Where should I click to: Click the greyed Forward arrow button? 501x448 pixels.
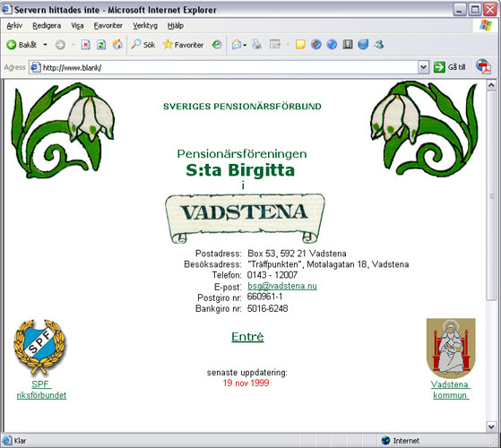(60, 45)
